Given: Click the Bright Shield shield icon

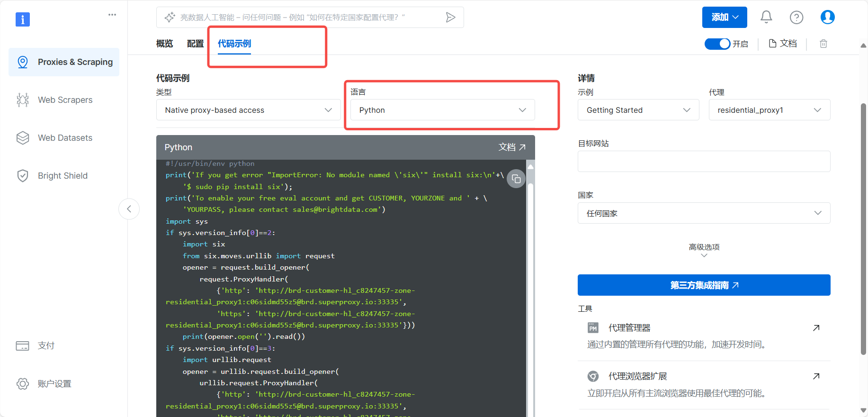Looking at the screenshot, I should (x=23, y=176).
